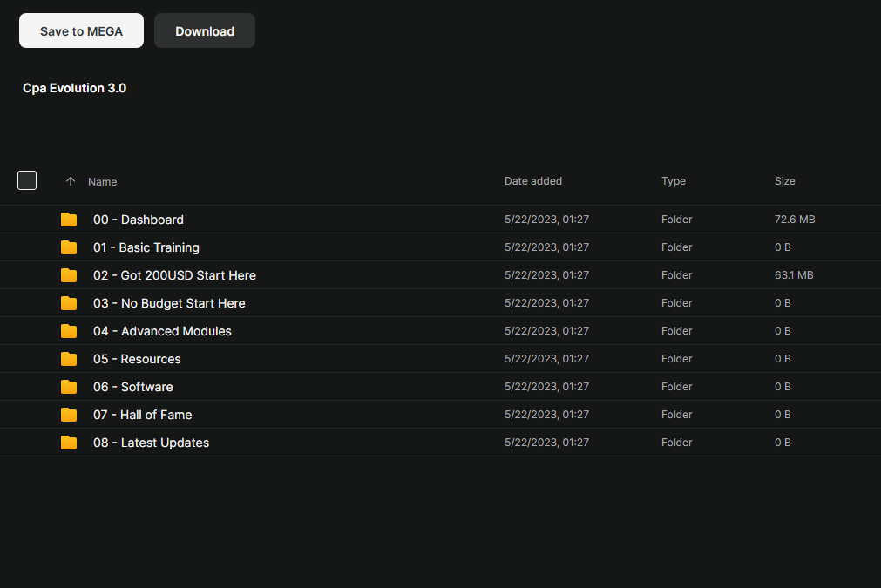Sort the list by Size column
The width and height of the screenshot is (881, 588).
[x=785, y=181]
